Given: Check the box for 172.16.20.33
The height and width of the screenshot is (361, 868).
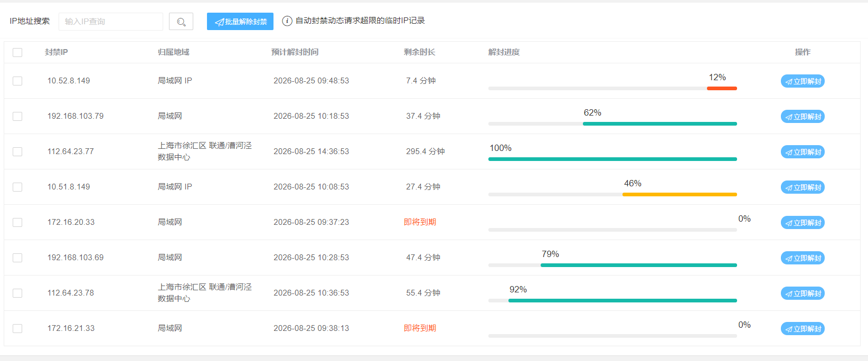Looking at the screenshot, I should point(17,222).
